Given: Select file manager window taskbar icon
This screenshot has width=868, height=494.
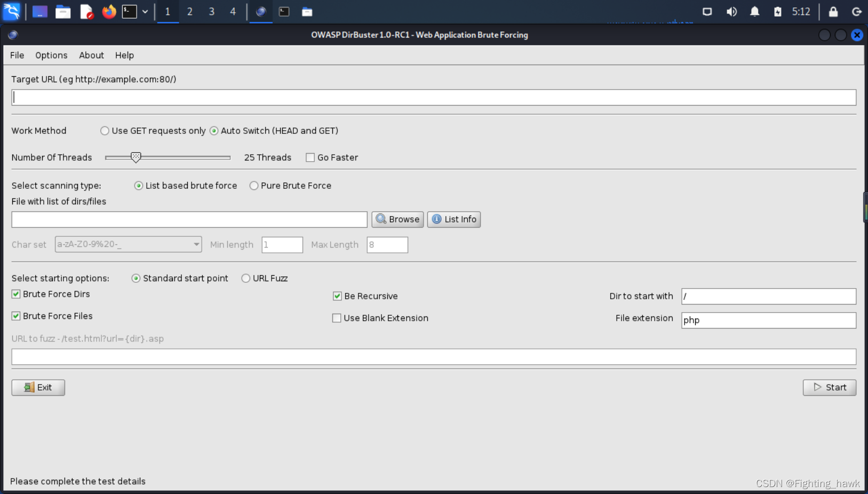Looking at the screenshot, I should click(307, 12).
